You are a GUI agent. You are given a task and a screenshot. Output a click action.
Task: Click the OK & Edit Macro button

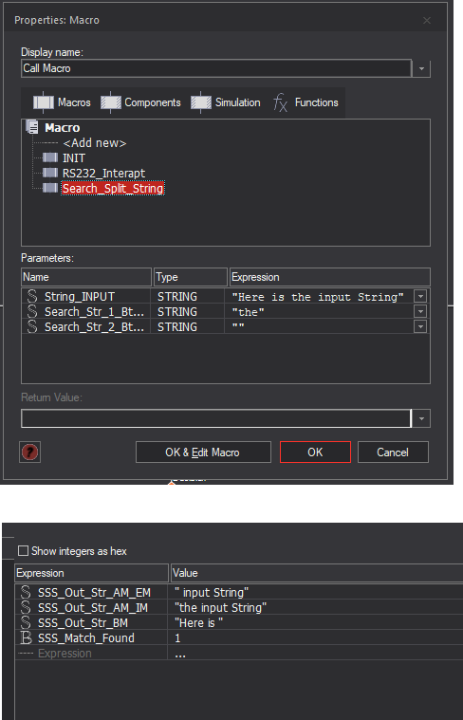203,452
